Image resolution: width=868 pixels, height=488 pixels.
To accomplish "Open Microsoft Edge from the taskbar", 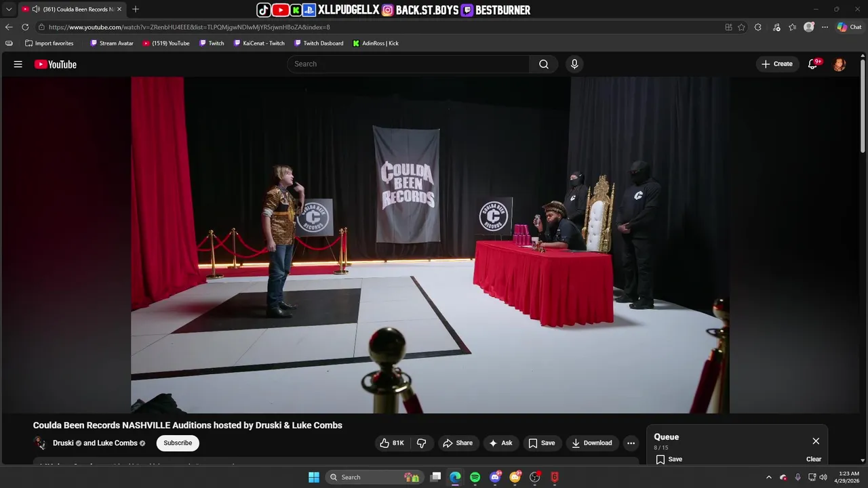I will pyautogui.click(x=455, y=477).
